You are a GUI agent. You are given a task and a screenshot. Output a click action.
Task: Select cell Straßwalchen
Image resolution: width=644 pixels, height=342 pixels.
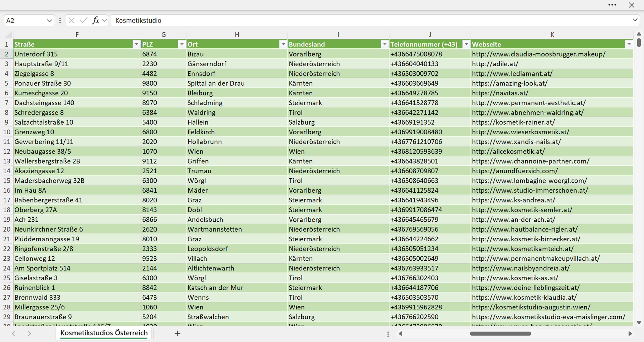coord(237,317)
